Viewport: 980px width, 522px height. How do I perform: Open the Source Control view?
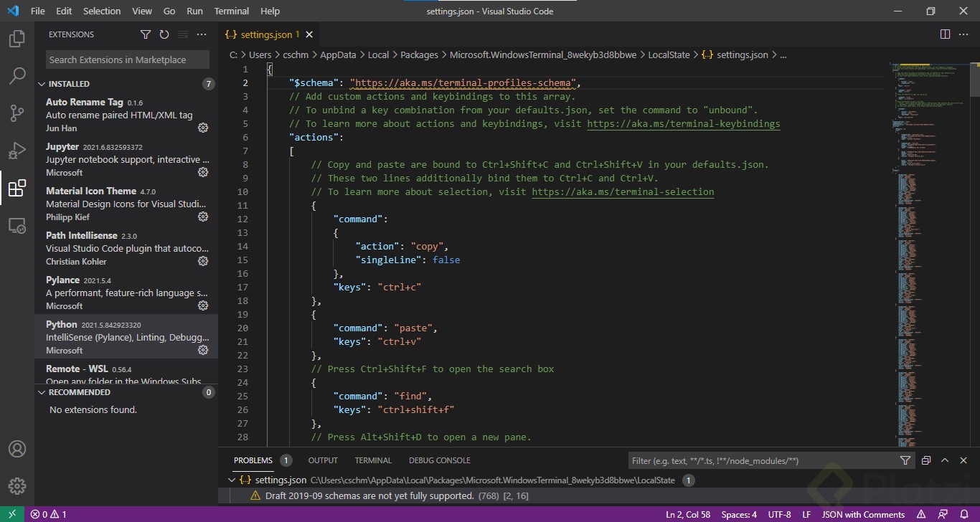(17, 113)
